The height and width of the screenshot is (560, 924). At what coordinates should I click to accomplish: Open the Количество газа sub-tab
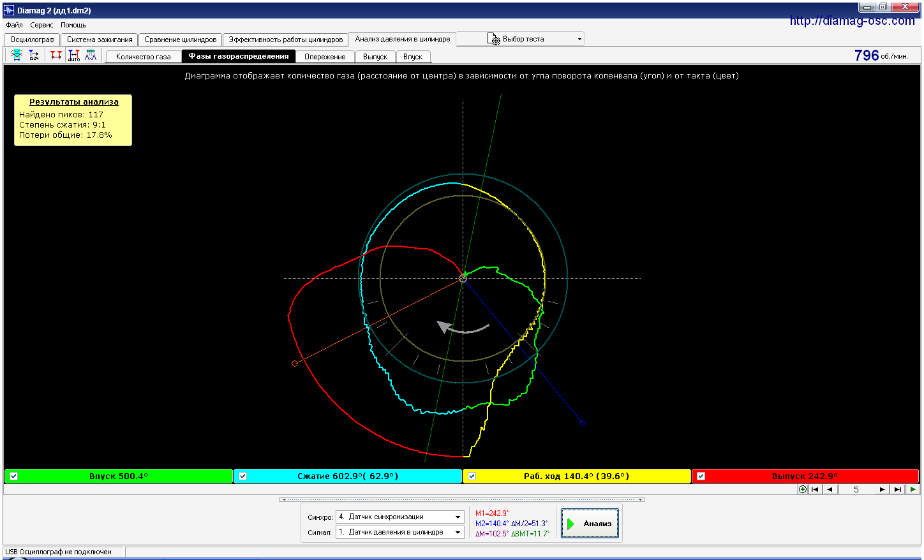[x=144, y=57]
